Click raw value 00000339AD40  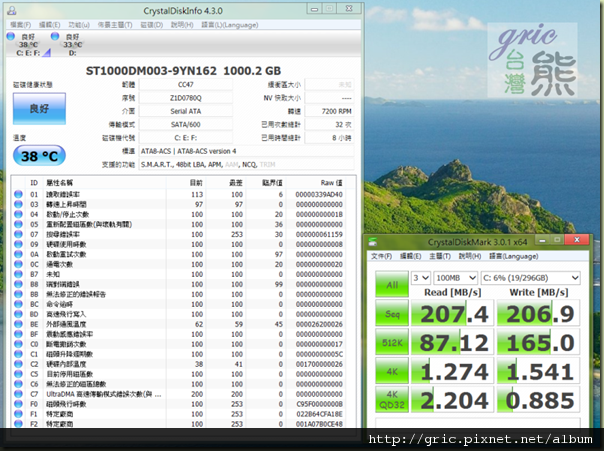click(319, 194)
